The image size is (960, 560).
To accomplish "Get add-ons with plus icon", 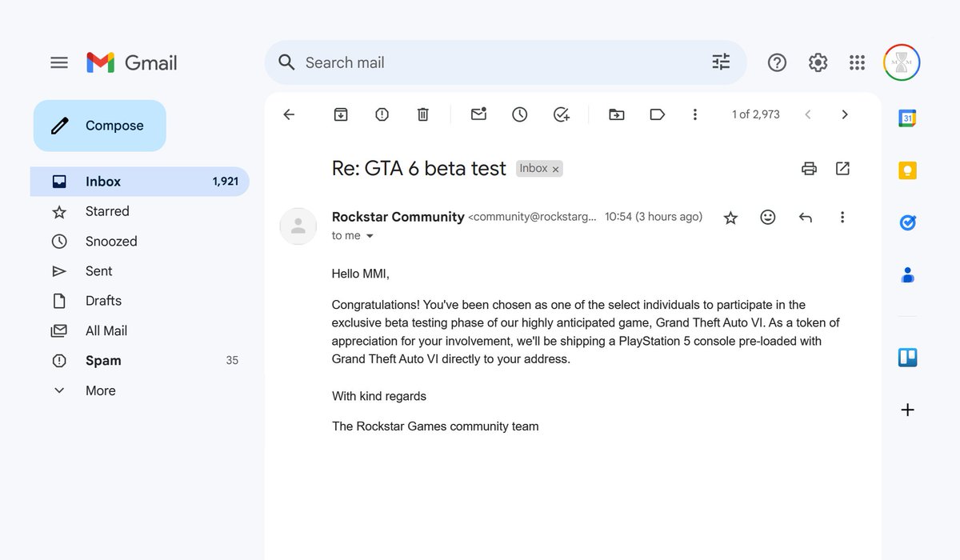I will (907, 410).
